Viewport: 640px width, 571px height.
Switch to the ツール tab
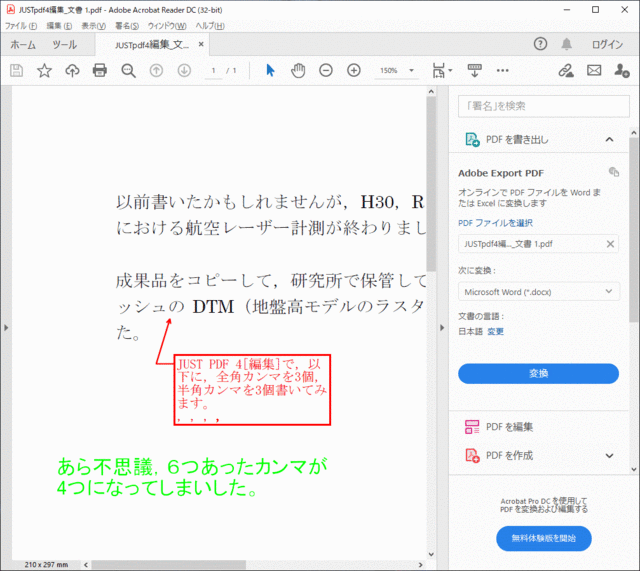click(x=64, y=44)
